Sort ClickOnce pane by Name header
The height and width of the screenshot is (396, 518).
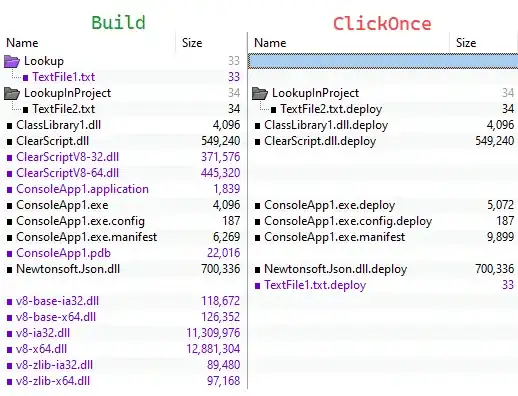(270, 43)
